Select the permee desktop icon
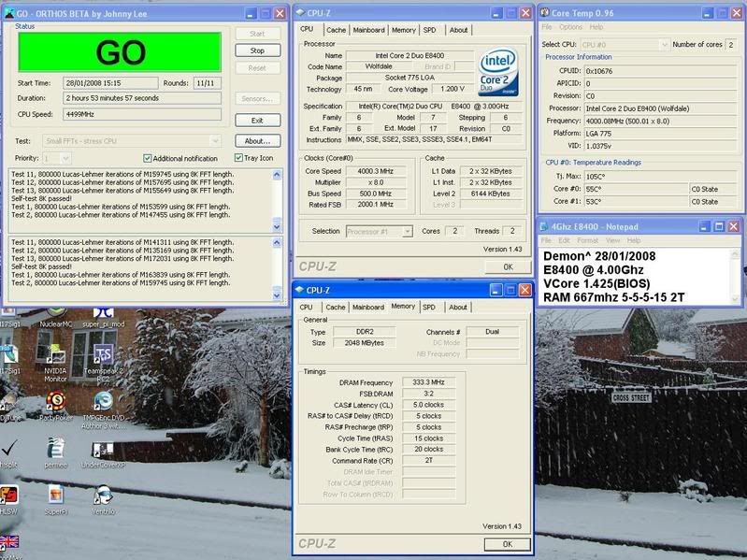747x560 pixels. (56, 453)
